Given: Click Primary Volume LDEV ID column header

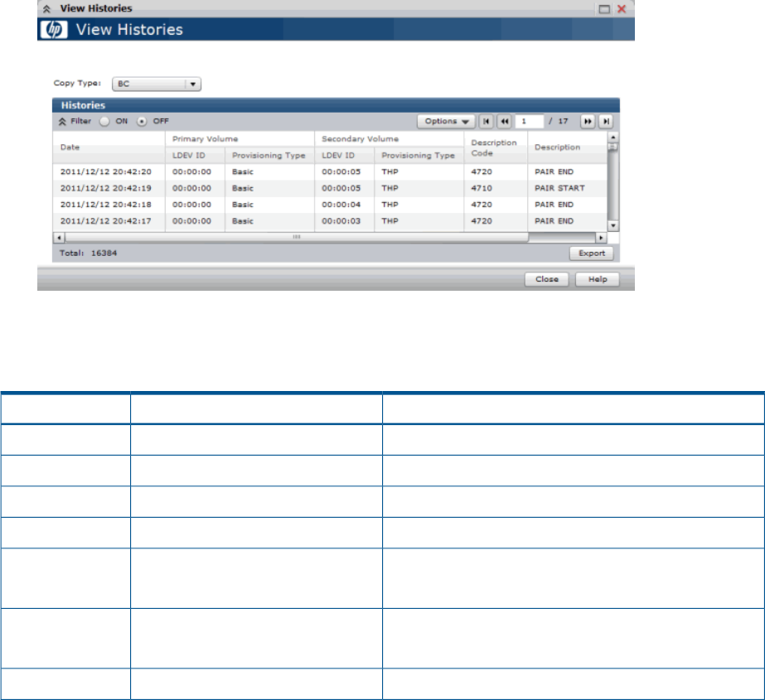Looking at the screenshot, I should (195, 156).
